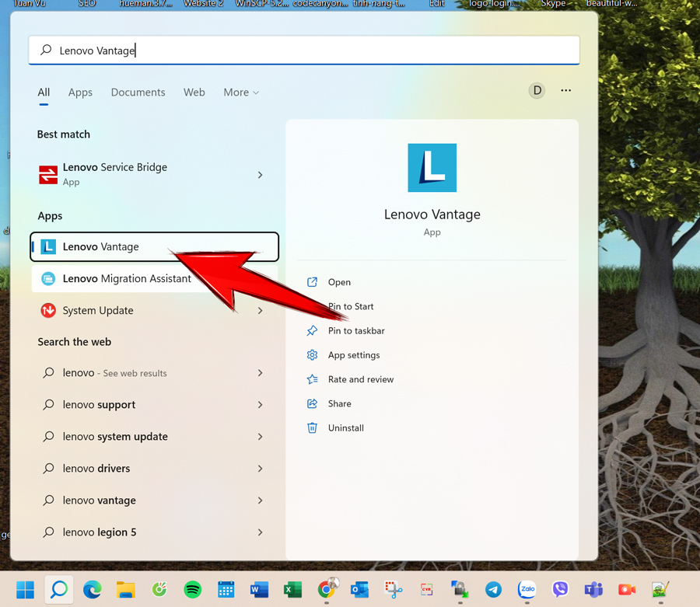Click the search box containing Lenovo Vantage

(x=304, y=51)
